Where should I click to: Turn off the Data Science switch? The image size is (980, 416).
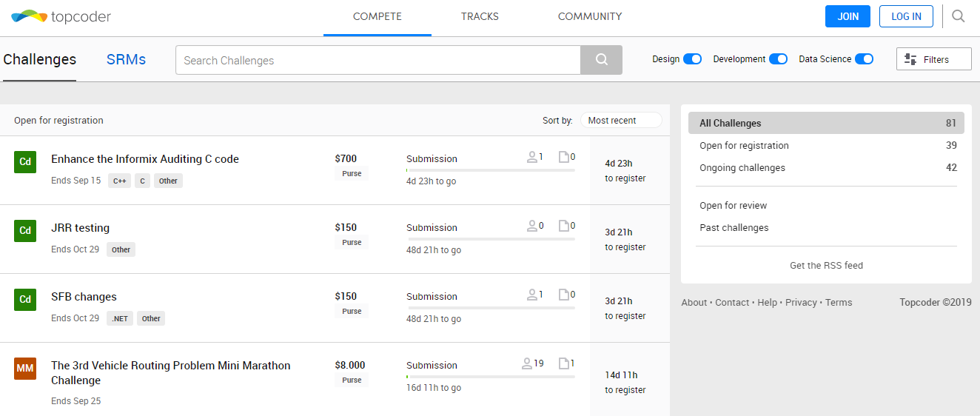pyautogui.click(x=864, y=59)
